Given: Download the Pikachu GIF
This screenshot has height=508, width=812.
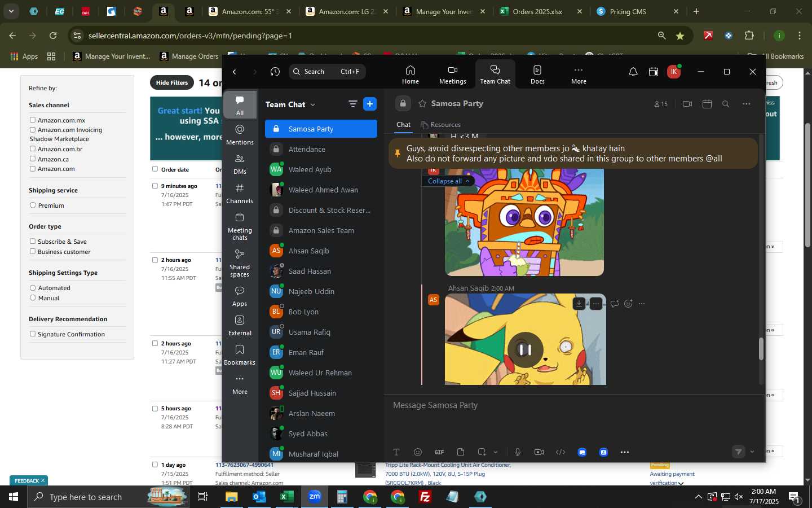Looking at the screenshot, I should coord(579,304).
